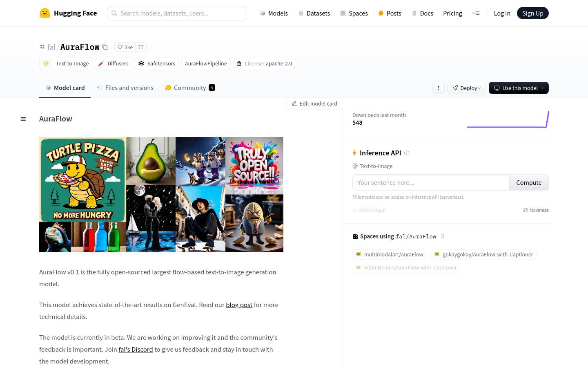Expand the Use this model dropdown
The image size is (588, 368).
click(519, 88)
